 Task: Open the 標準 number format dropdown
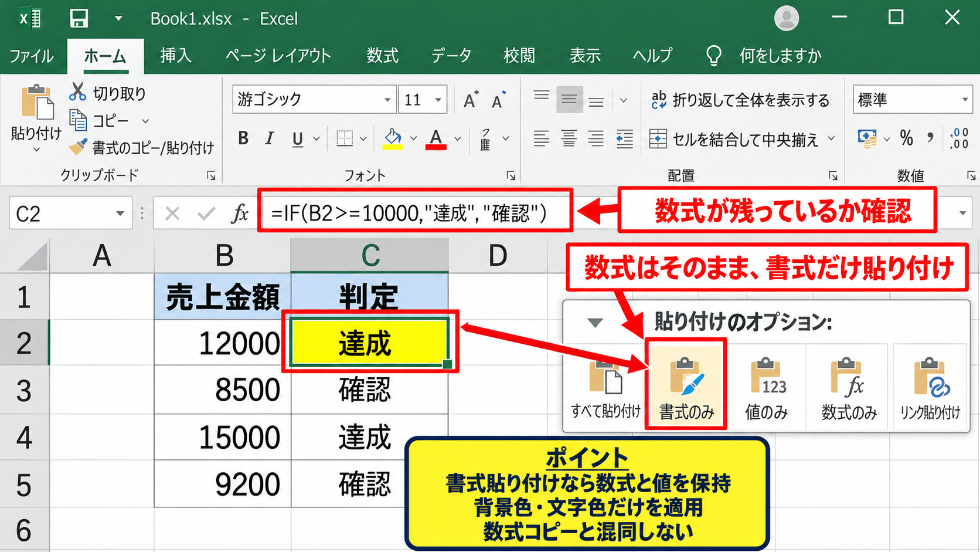pos(965,100)
